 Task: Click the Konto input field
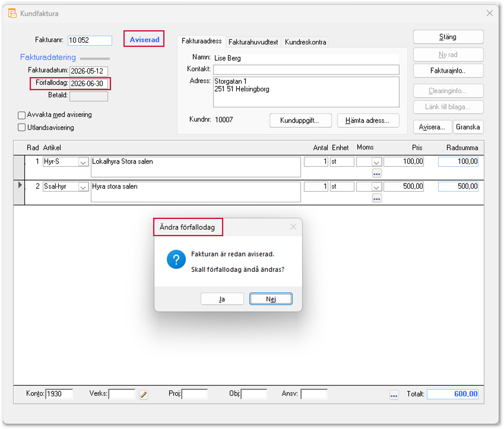pyautogui.click(x=59, y=394)
